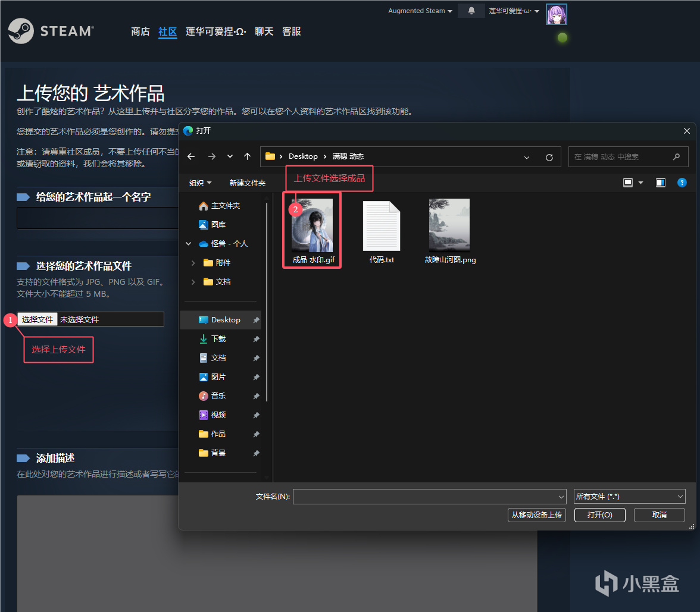Select 图片 in the navigation pane
This screenshot has width=700, height=612.
coord(212,377)
